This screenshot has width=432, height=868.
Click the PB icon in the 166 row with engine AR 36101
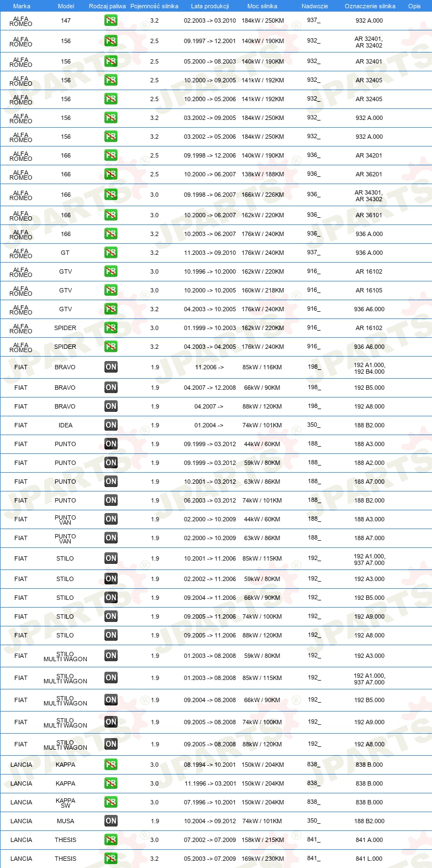pyautogui.click(x=111, y=215)
